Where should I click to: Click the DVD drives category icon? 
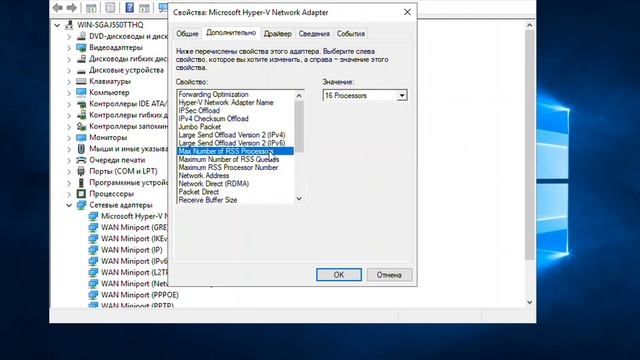[81, 36]
